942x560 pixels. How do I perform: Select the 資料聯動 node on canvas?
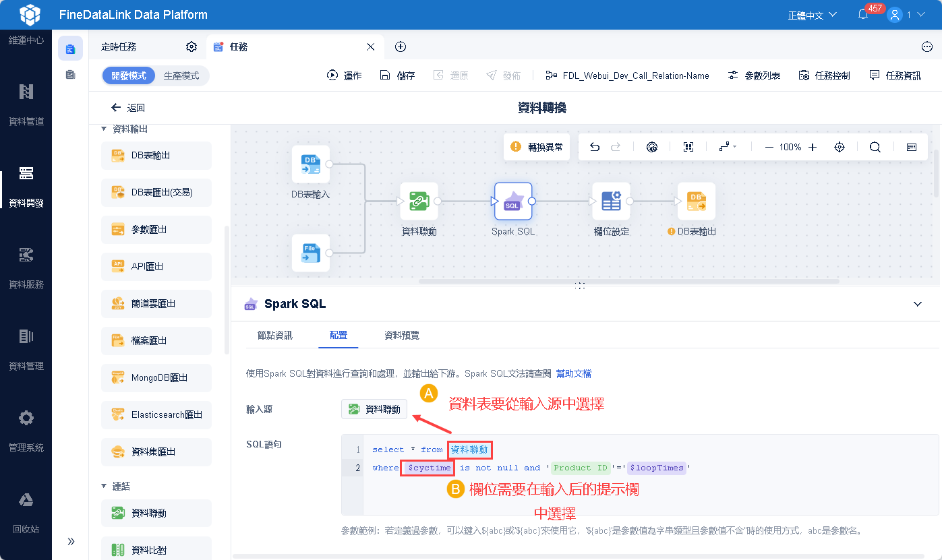pyautogui.click(x=419, y=201)
